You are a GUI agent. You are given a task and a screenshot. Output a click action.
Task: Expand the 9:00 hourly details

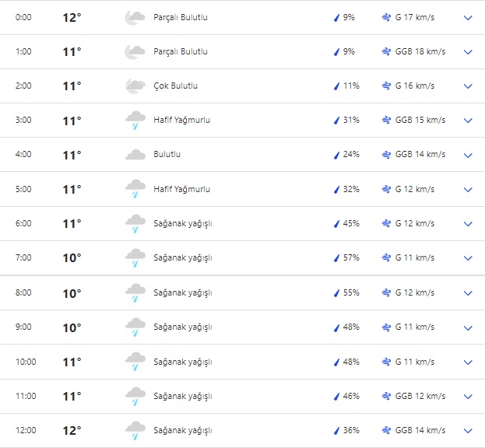(x=468, y=327)
